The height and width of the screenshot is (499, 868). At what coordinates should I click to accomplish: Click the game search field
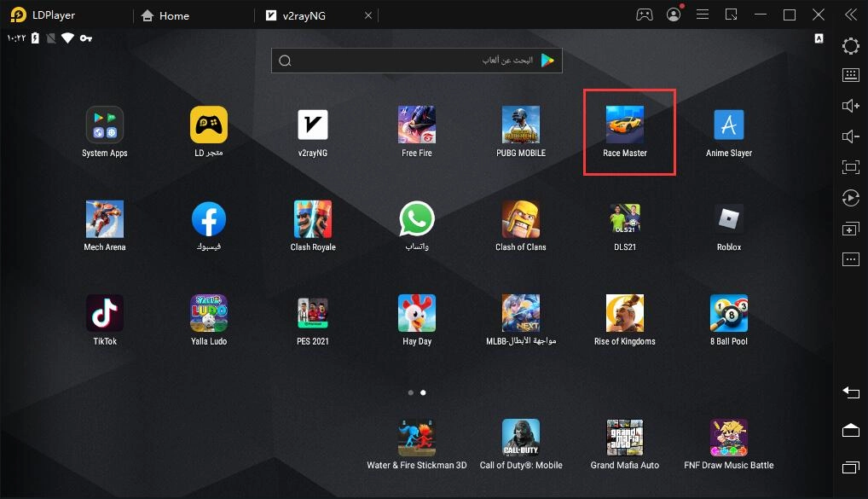tap(417, 61)
